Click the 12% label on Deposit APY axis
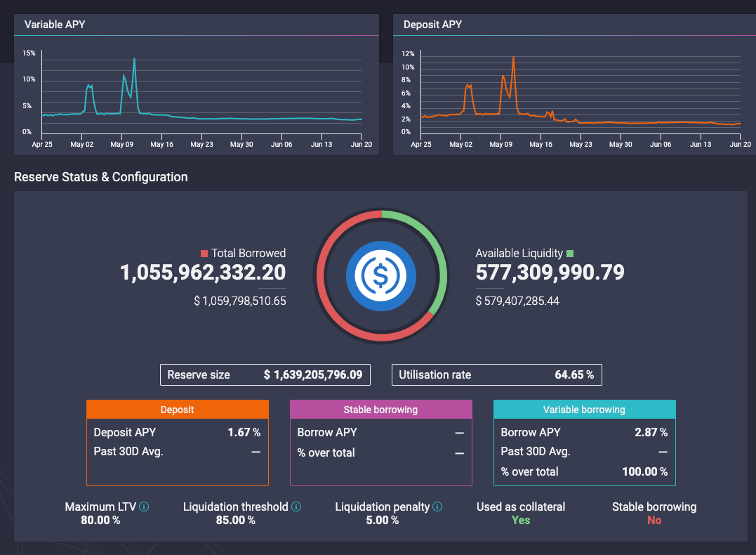The image size is (756, 555). tap(408, 53)
